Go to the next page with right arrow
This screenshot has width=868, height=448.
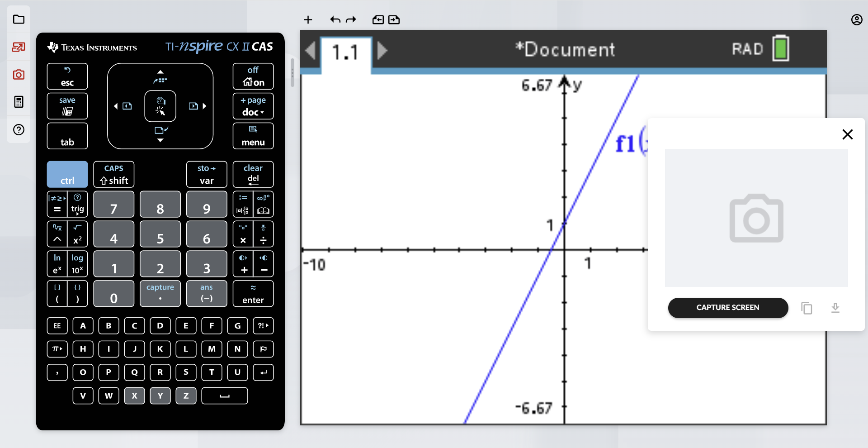(382, 50)
